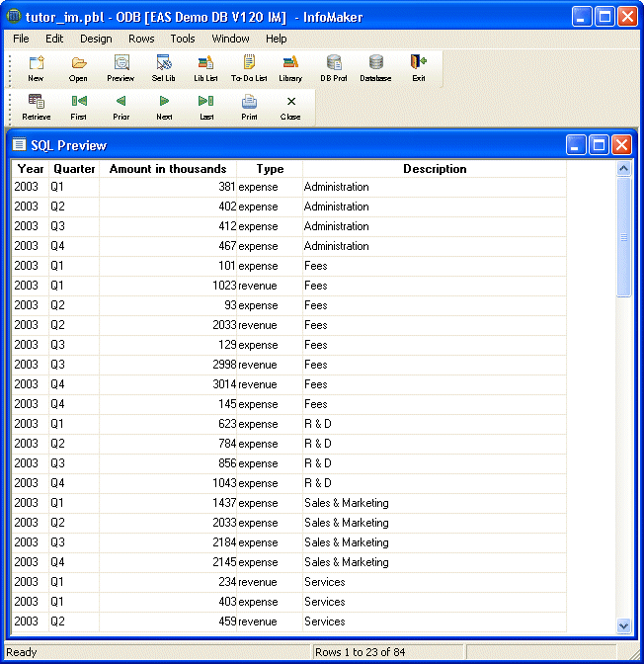This screenshot has height=664, width=644.
Task: Maximize the InfoMaker main window
Action: (x=604, y=17)
